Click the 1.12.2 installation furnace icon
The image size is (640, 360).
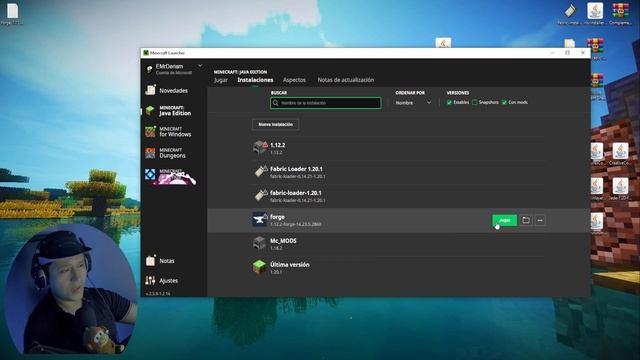pos(260,147)
